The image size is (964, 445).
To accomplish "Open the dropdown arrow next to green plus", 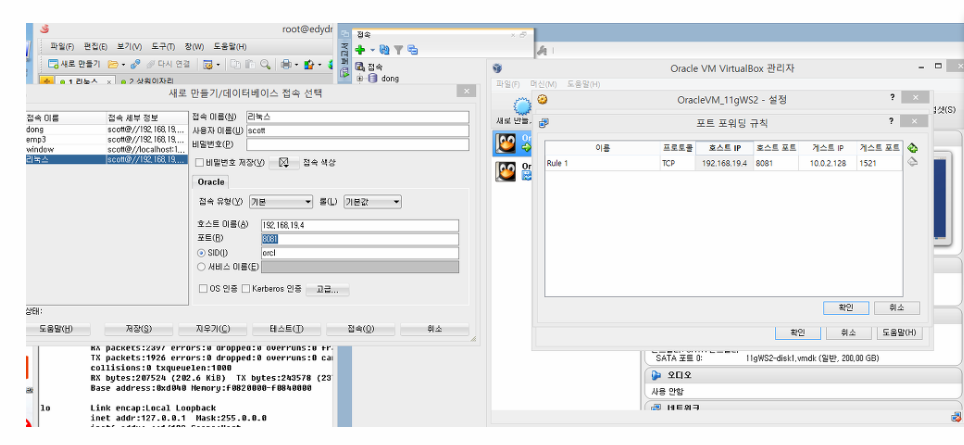I will [x=372, y=50].
